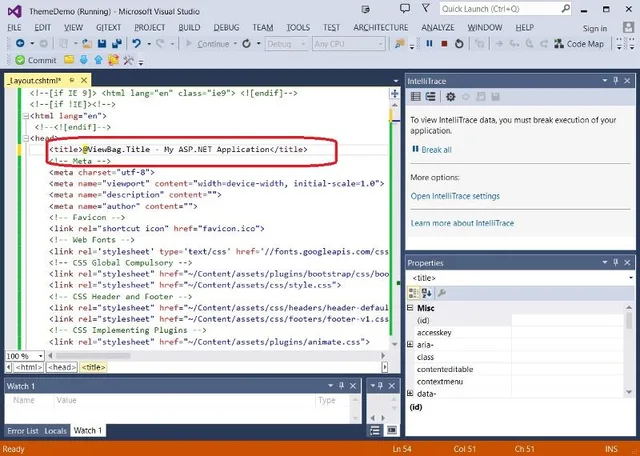
Task: Open the FILE menu
Action: tap(14, 27)
